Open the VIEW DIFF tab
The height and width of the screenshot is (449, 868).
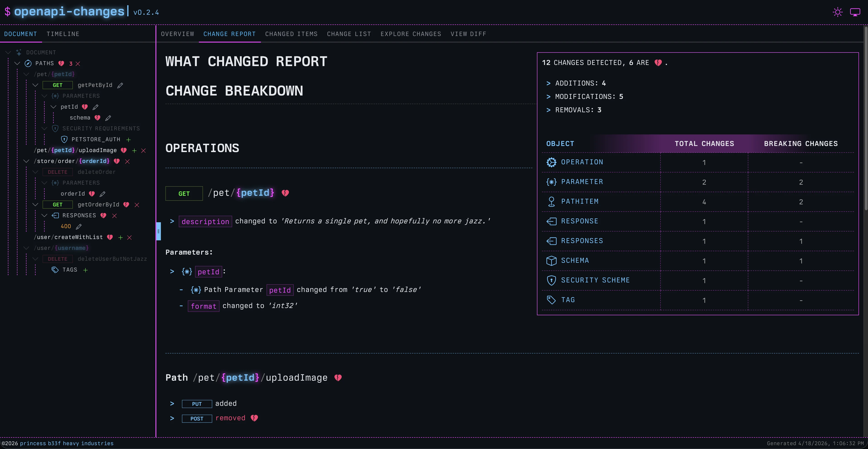pos(468,34)
